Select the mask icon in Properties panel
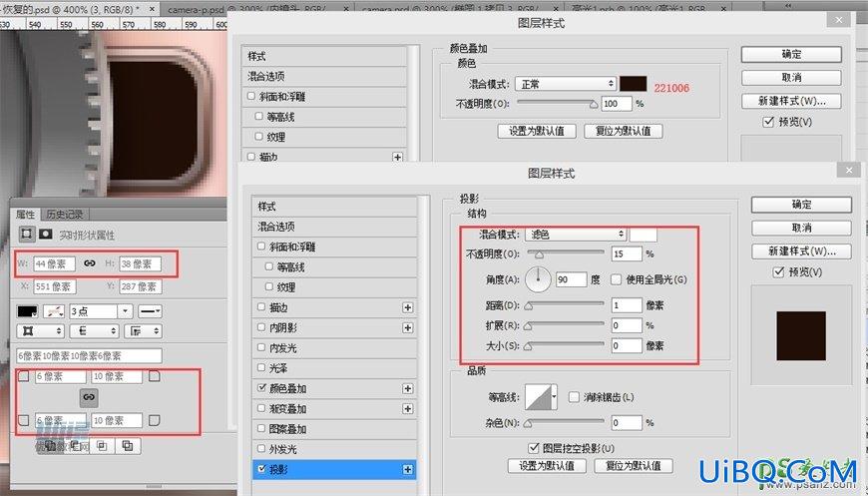The height and width of the screenshot is (496, 868). pyautogui.click(x=45, y=235)
